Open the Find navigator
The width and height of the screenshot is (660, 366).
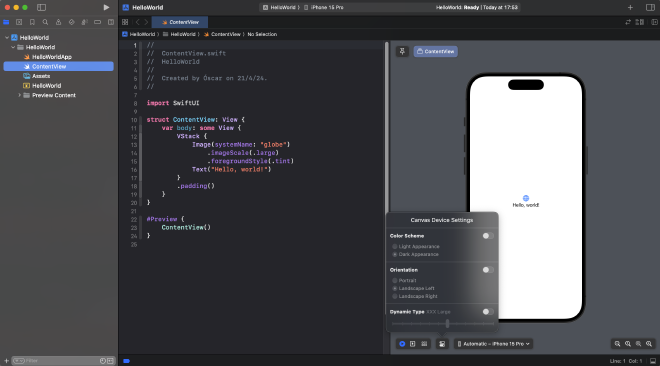[x=45, y=22]
